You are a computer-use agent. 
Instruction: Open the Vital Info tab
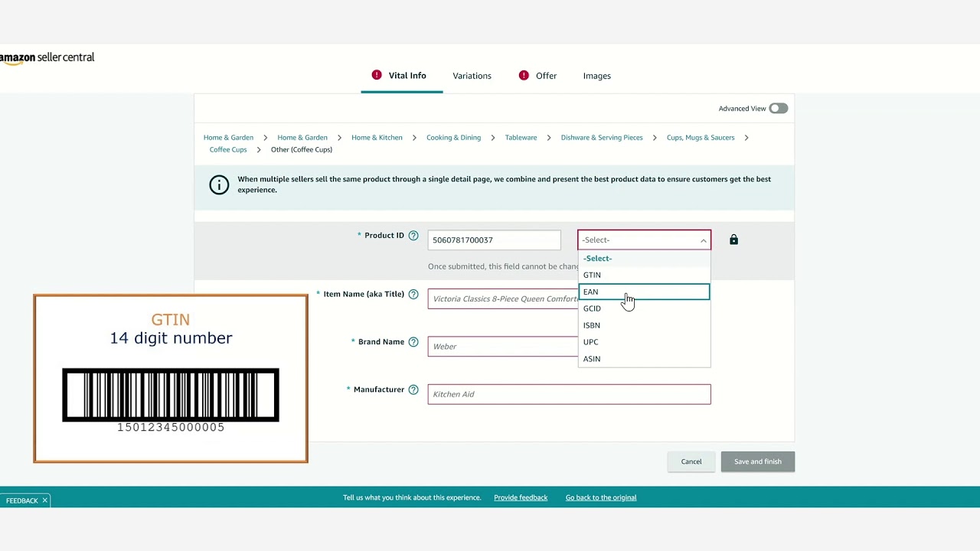click(401, 76)
